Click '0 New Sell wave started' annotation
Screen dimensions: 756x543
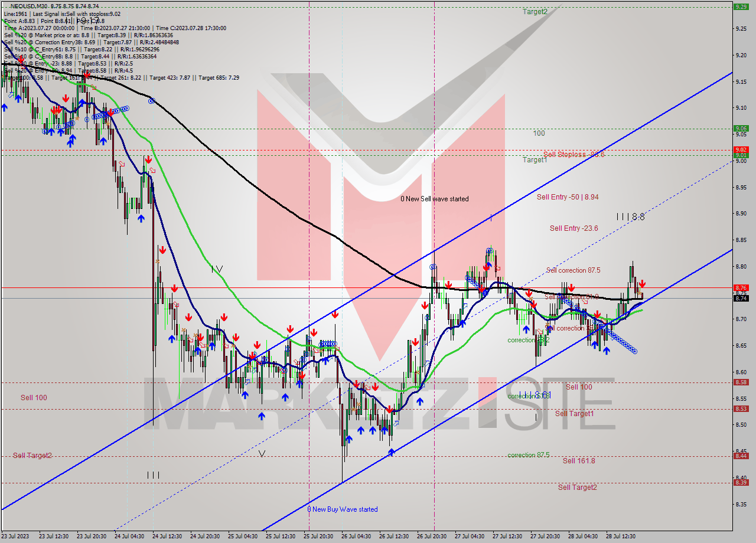[x=435, y=198]
